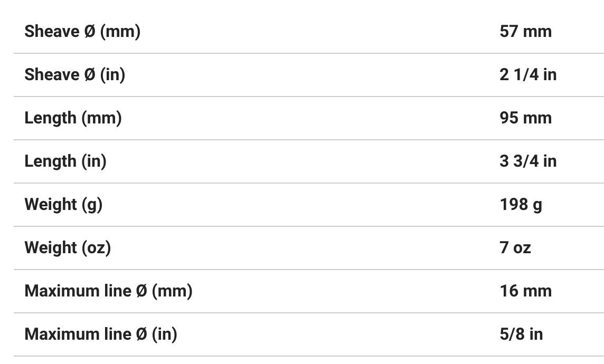Click the "Length (mm)" label
The height and width of the screenshot is (364, 604).
[x=73, y=118]
